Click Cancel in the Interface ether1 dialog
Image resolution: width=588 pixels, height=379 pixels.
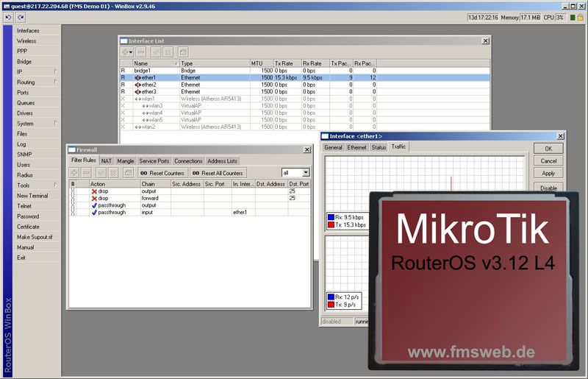[548, 160]
